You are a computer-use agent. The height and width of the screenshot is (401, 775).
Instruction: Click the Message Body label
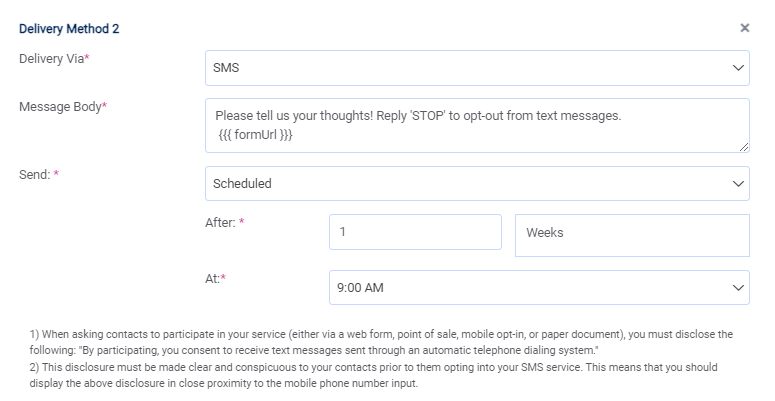click(62, 106)
